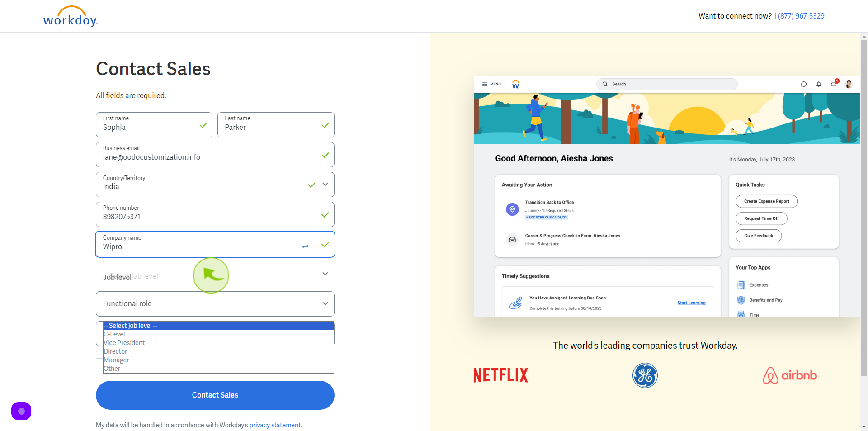Open the Functional role dropdown

[215, 304]
